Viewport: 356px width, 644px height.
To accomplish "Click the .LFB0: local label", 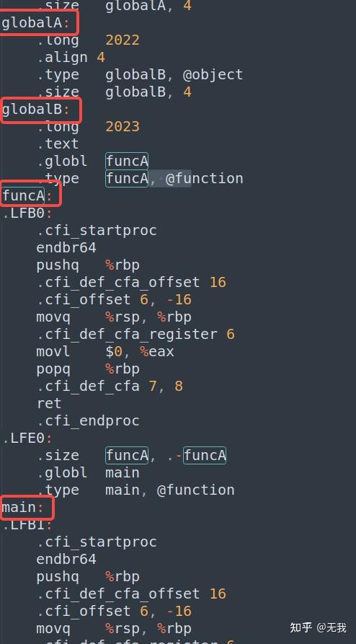I will [x=27, y=213].
